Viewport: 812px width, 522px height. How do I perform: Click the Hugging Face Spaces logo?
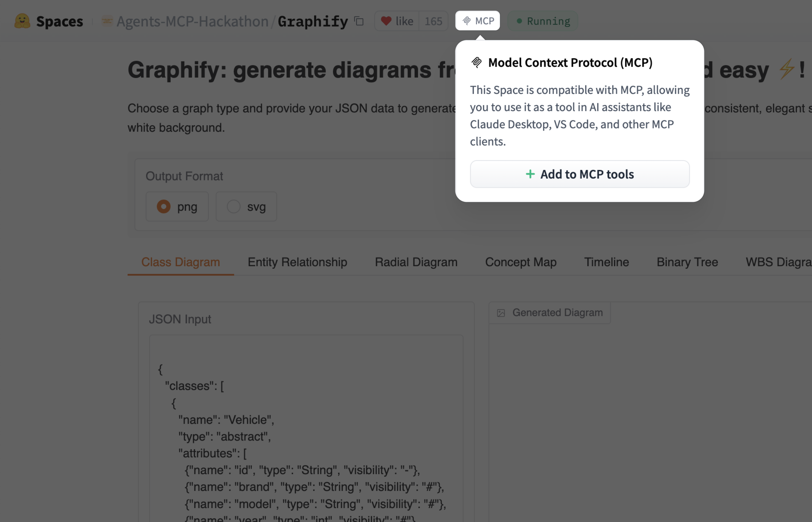tap(22, 21)
